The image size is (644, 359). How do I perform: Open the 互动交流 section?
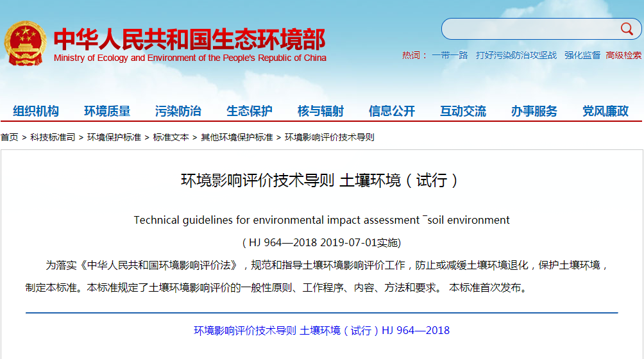[463, 111]
